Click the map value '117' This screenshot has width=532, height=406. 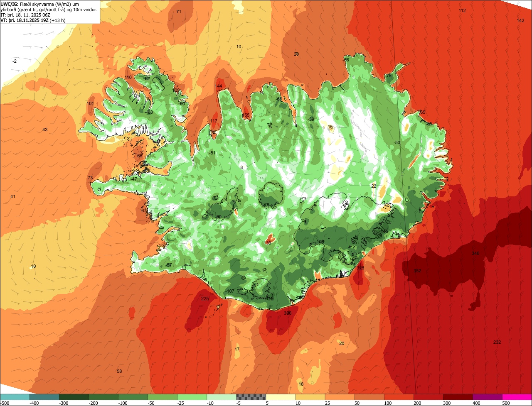tap(214, 121)
